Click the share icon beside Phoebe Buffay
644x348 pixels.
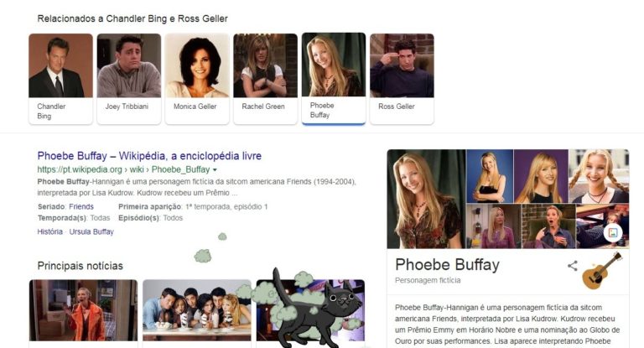573,266
